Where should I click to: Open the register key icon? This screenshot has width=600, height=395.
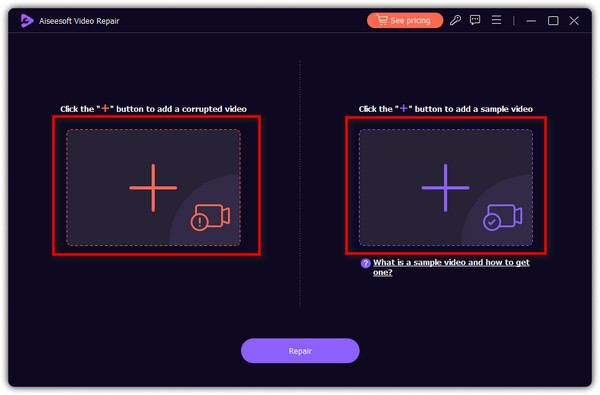click(x=455, y=20)
